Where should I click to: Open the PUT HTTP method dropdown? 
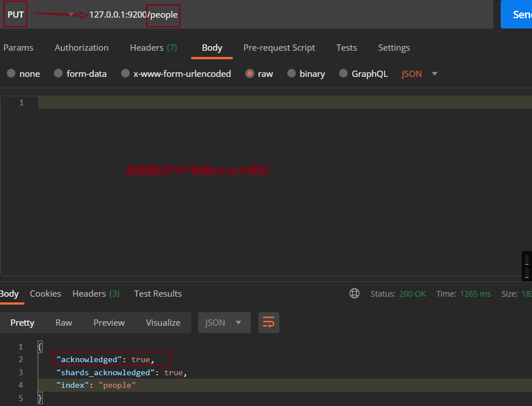pos(41,14)
